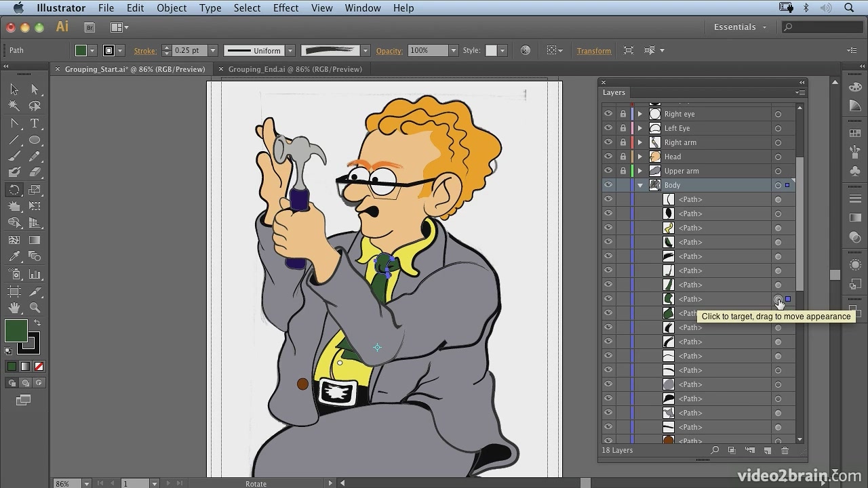Click the green Fill swatch in toolbox

(x=16, y=331)
